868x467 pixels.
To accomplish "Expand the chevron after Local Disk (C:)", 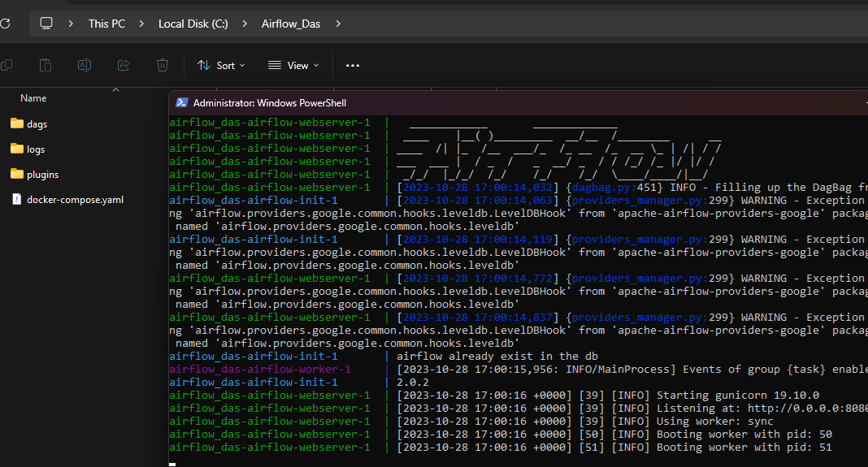I will tap(245, 24).
